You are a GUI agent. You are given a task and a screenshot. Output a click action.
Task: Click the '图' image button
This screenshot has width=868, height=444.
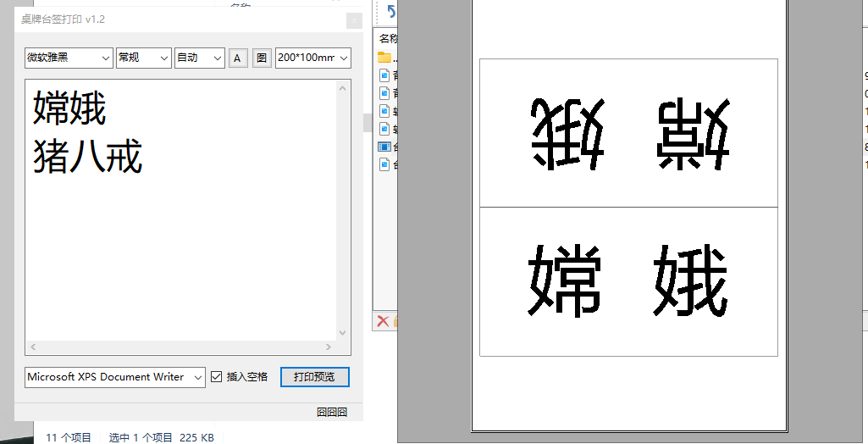[262, 58]
